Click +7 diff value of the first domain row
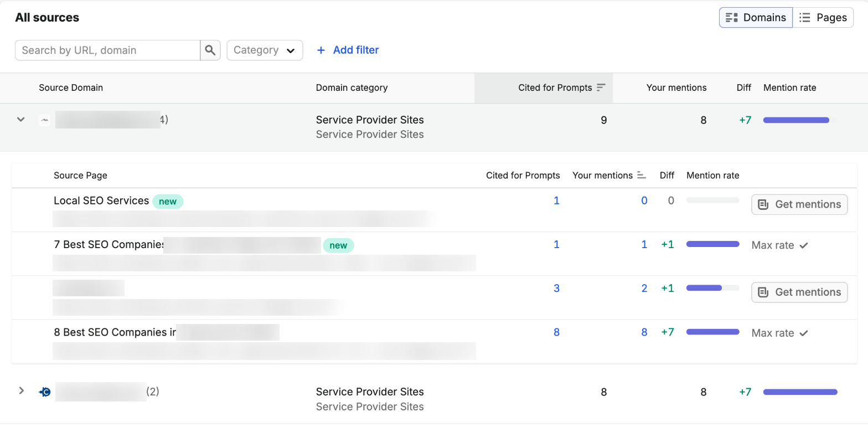The image size is (868, 427). [x=745, y=120]
